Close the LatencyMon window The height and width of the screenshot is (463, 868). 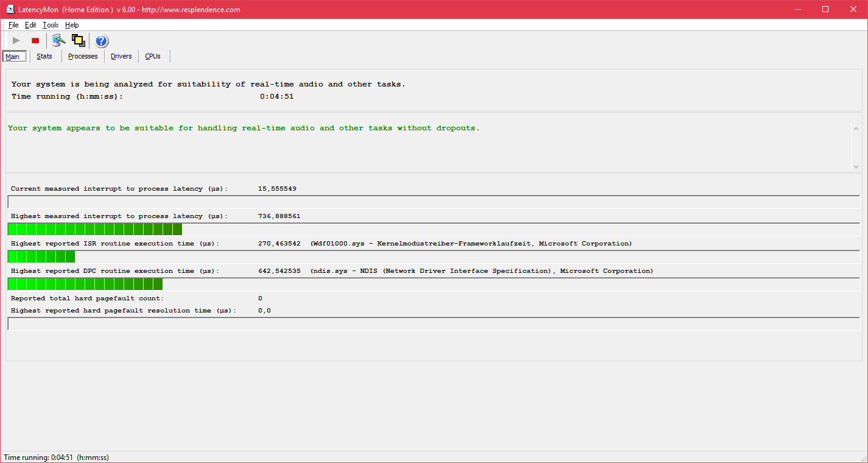tap(853, 9)
